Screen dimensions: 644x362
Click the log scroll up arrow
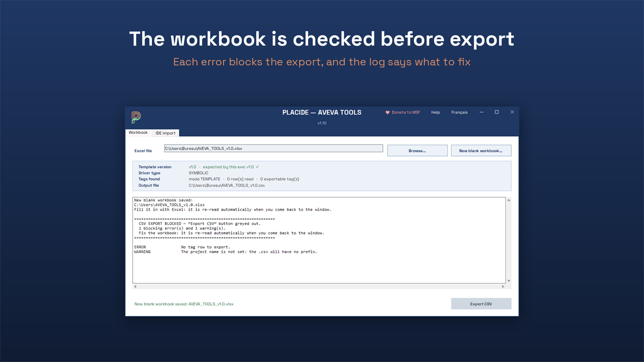[x=509, y=200]
